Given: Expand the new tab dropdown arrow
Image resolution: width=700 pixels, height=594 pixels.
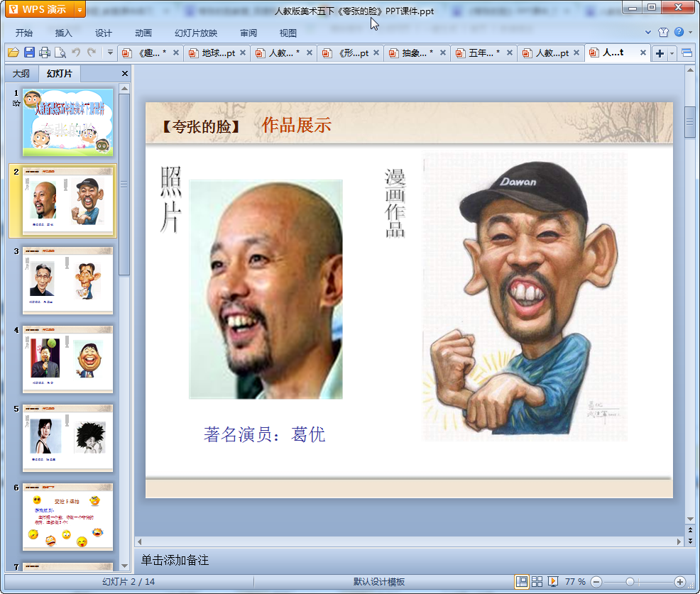Looking at the screenshot, I should 672,53.
